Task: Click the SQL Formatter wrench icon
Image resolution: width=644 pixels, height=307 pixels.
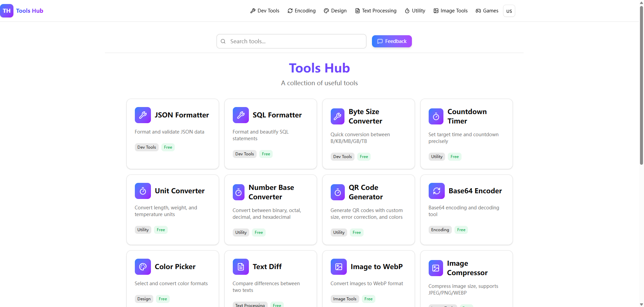Action: (240, 115)
